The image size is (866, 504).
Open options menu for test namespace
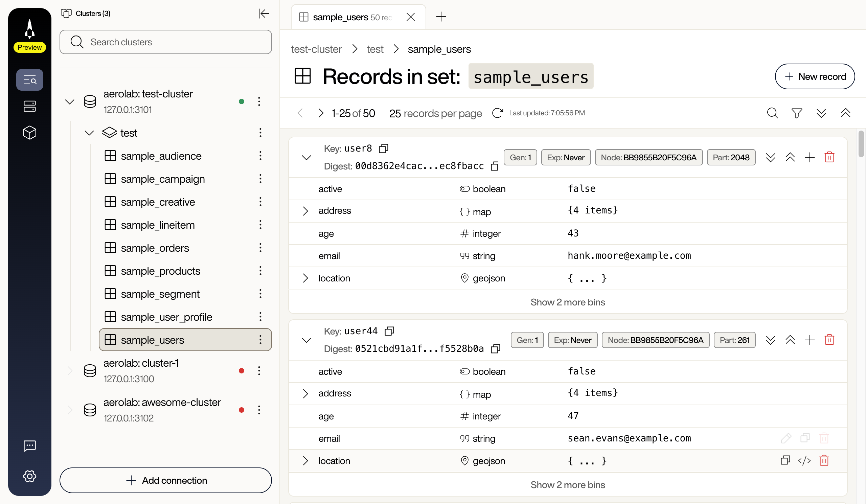[260, 133]
